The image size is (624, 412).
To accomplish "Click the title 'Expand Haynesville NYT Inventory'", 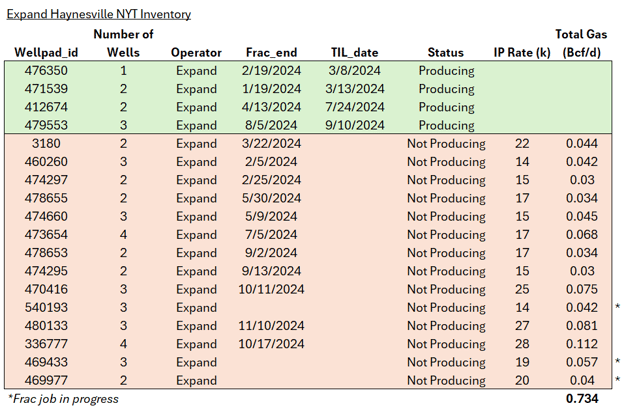I will pyautogui.click(x=99, y=14).
